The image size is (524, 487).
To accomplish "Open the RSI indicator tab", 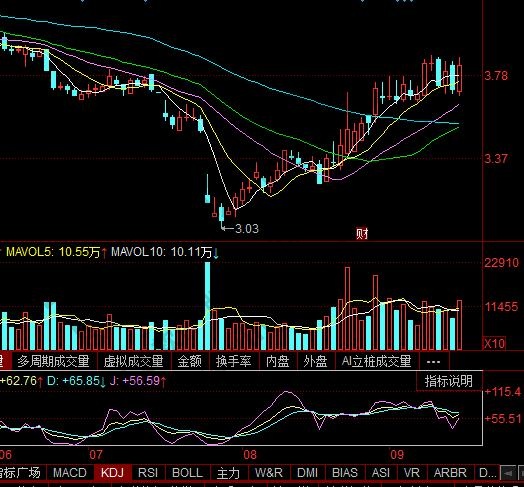I will [x=148, y=473].
